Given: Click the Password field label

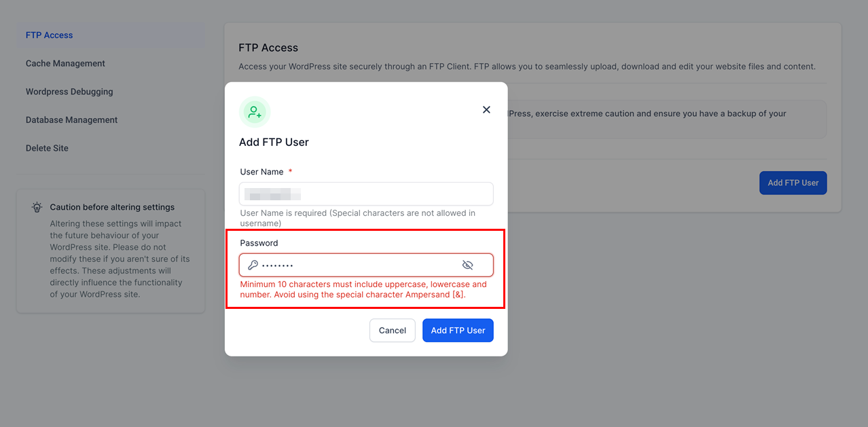Looking at the screenshot, I should [259, 243].
